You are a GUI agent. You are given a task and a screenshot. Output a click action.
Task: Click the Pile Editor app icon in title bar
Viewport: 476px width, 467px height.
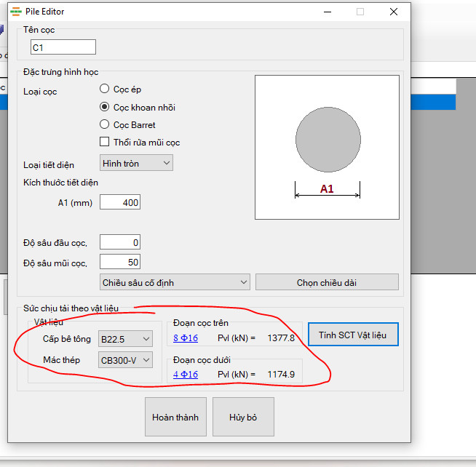tap(16, 12)
